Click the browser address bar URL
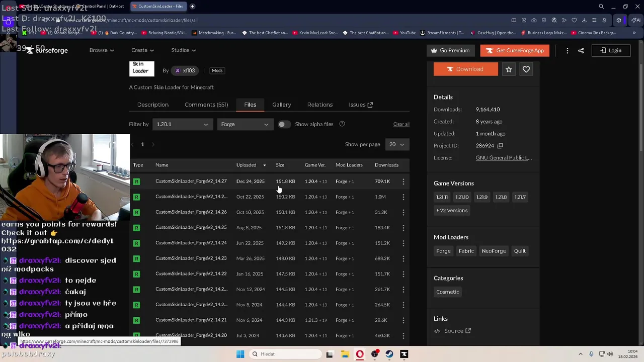 pyautogui.click(x=131, y=20)
